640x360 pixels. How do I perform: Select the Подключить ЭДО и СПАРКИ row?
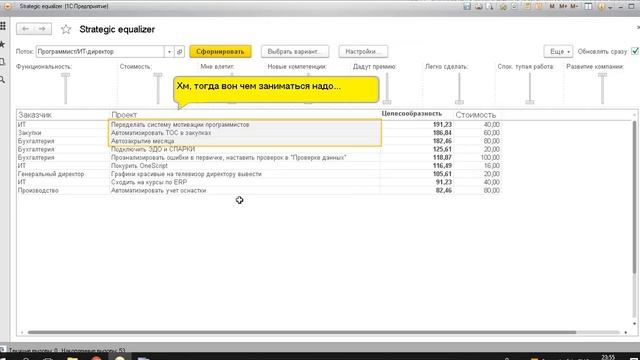(x=259, y=149)
